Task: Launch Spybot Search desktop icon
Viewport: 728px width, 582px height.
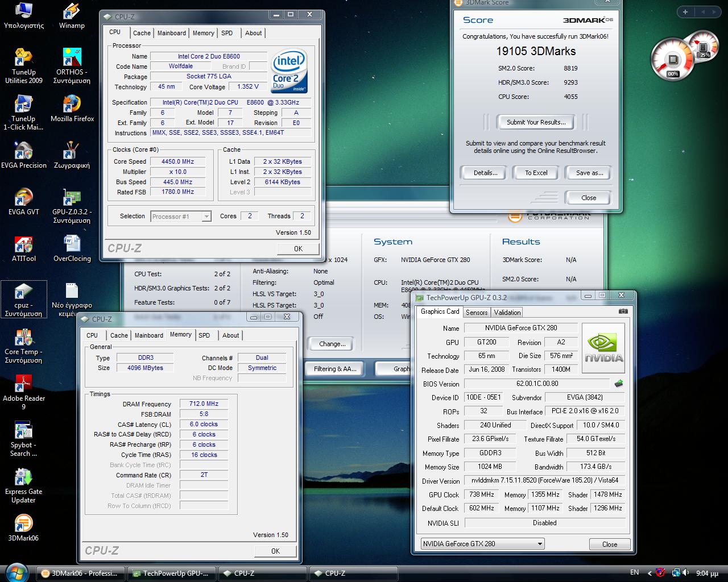Action: [x=23, y=439]
